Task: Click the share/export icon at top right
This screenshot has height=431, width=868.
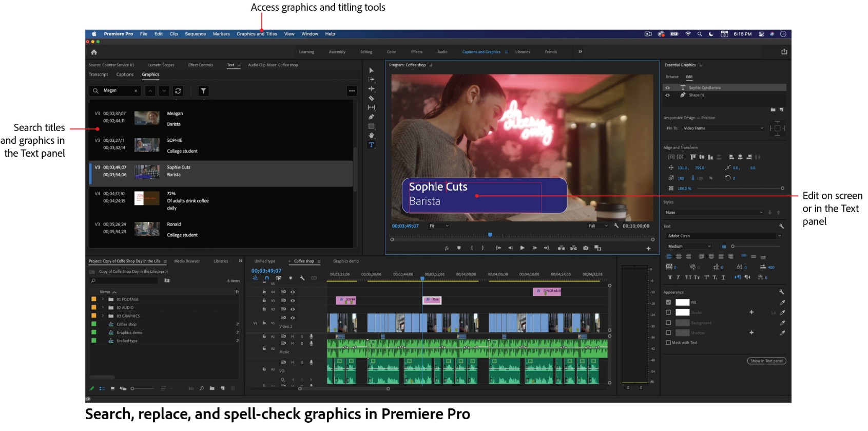Action: coord(784,52)
